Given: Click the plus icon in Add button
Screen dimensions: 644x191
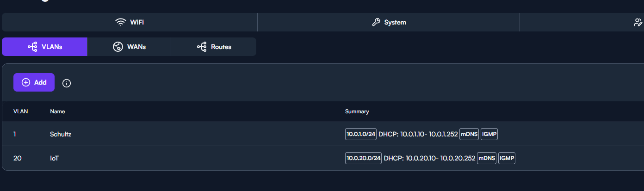Looking at the screenshot, I should coord(26,82).
